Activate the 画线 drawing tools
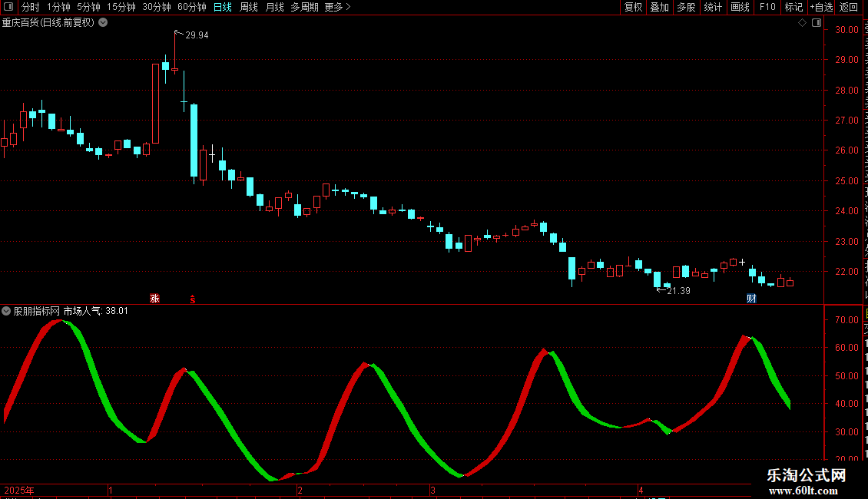Image resolution: width=868 pixels, height=499 pixels. tap(740, 7)
